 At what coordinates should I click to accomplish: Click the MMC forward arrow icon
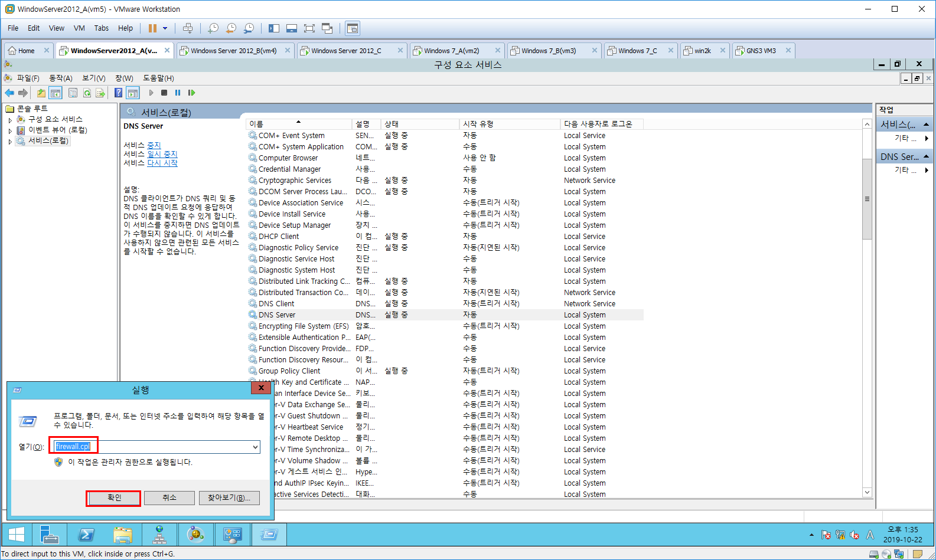tap(23, 93)
